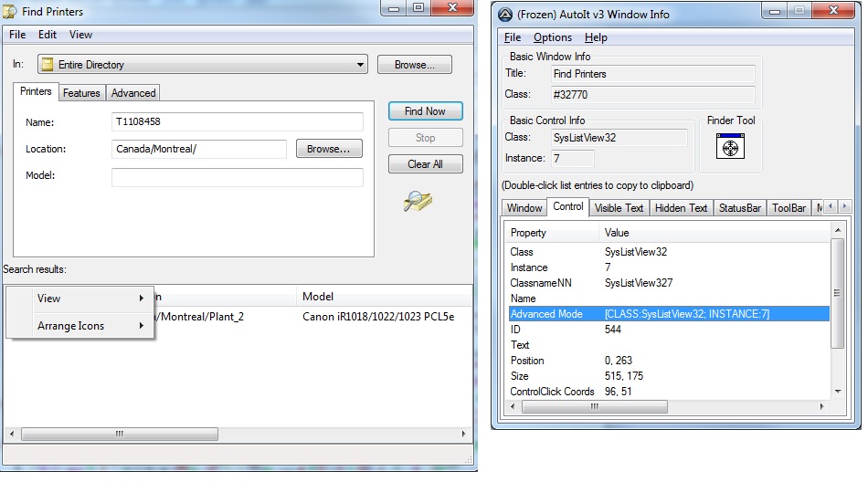Click the folder icon in the Entire Directory combo
This screenshot has height=503, width=868.
click(x=48, y=64)
